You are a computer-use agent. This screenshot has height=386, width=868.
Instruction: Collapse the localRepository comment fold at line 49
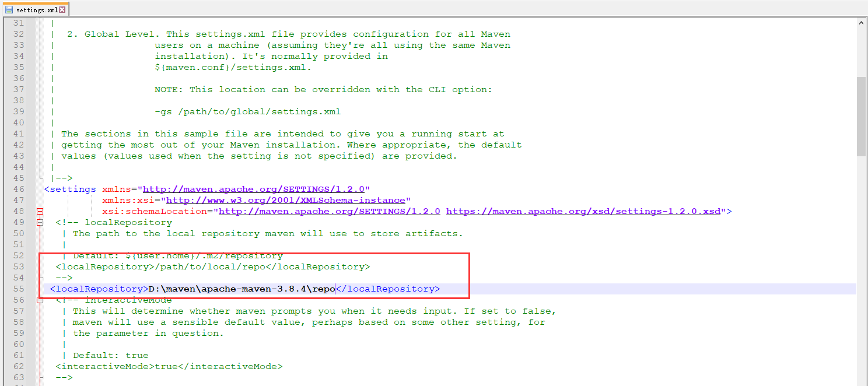click(x=40, y=222)
